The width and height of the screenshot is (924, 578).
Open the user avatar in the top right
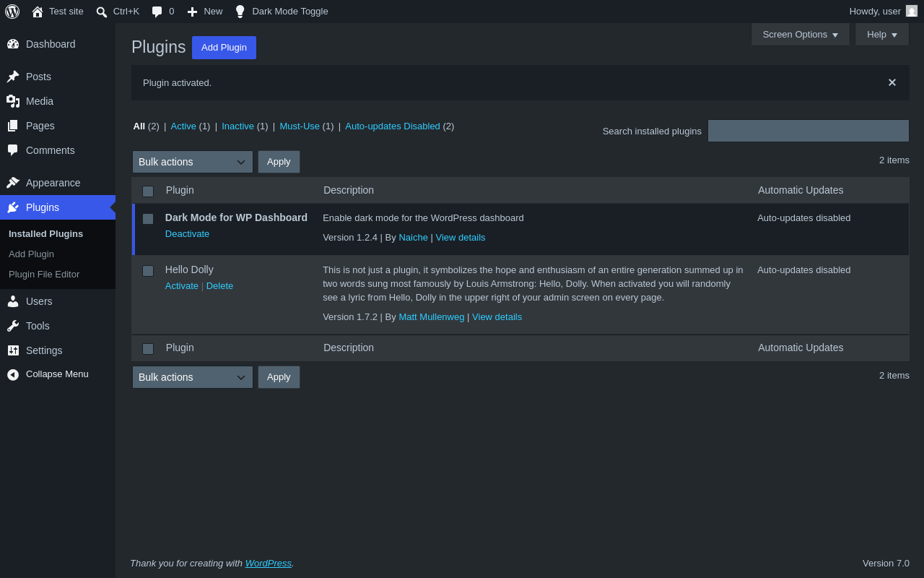912,11
